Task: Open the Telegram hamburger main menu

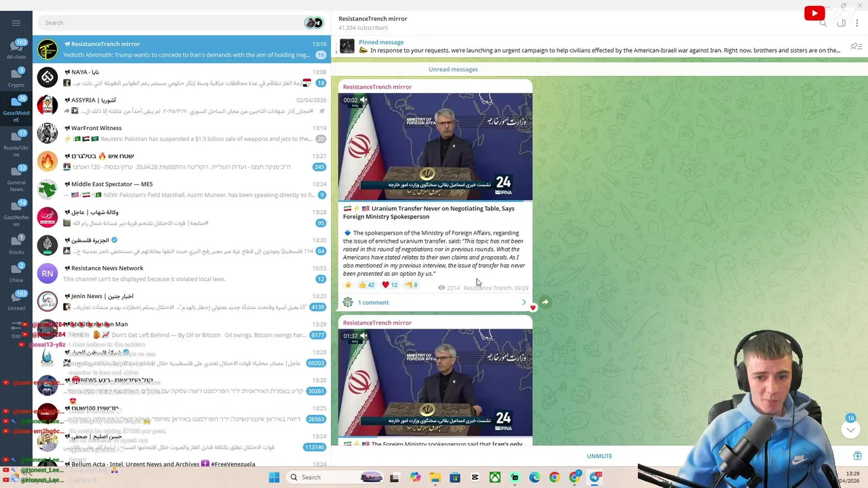Action: 16,22
